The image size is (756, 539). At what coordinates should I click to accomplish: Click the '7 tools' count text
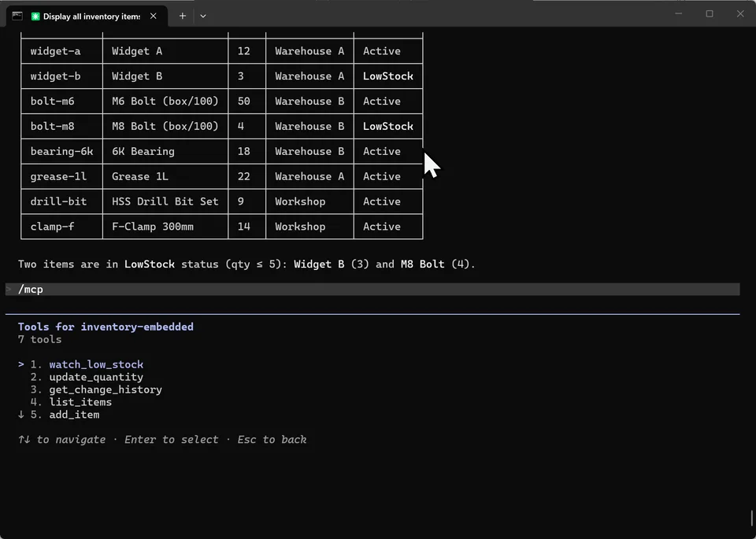click(x=39, y=339)
